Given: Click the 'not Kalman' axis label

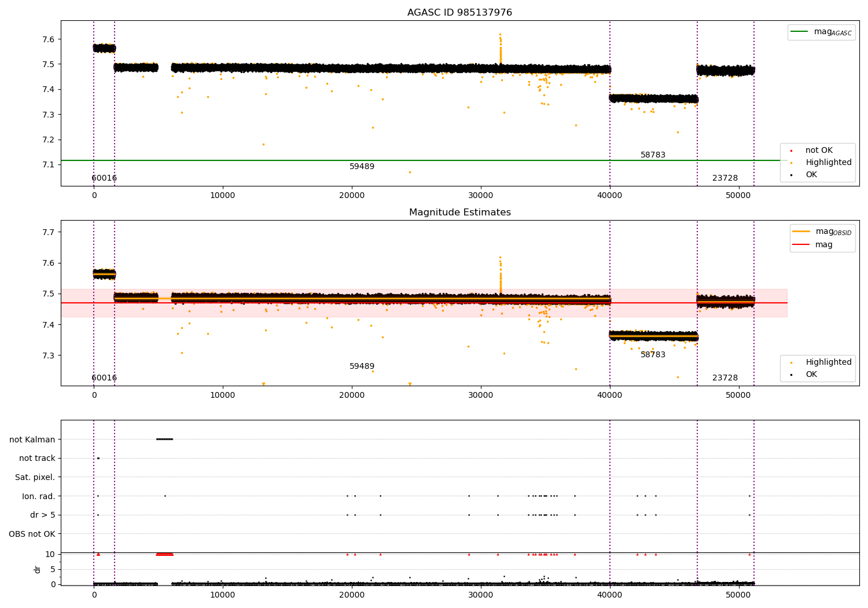Looking at the screenshot, I should coord(32,439).
